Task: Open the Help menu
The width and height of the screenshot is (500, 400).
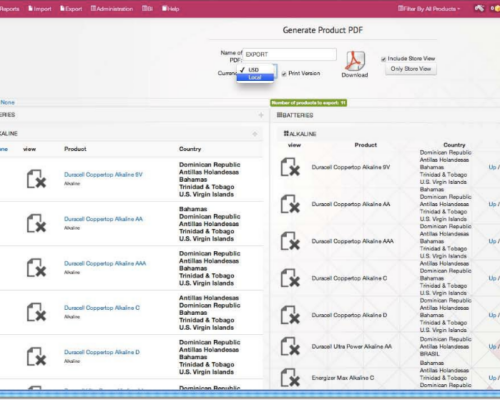Action: click(x=171, y=9)
